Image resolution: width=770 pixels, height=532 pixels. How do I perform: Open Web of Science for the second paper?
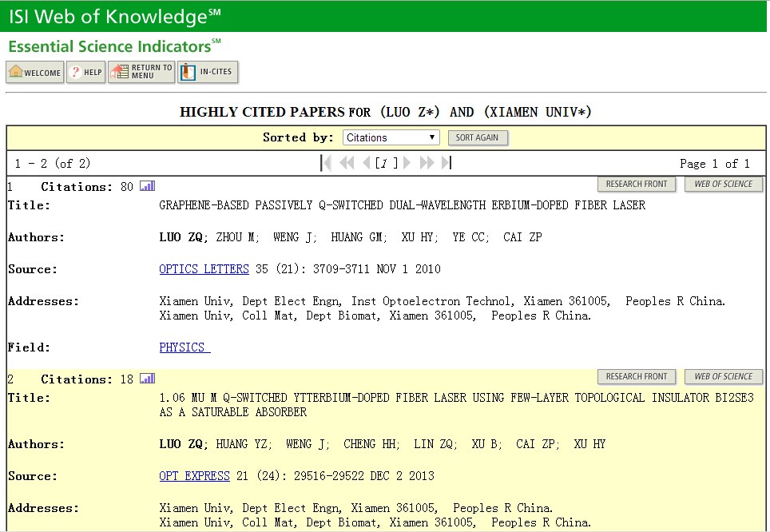tap(723, 377)
